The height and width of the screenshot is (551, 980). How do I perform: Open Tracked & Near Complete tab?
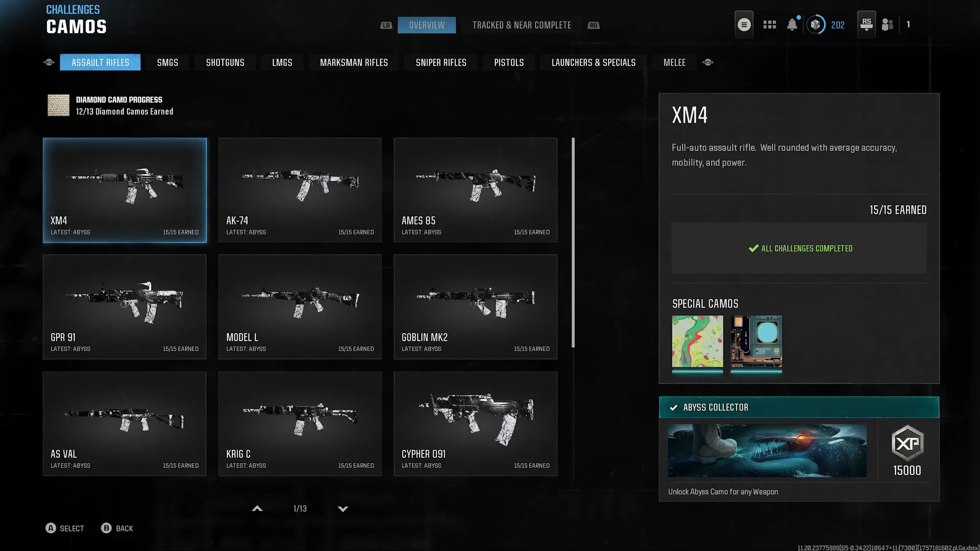tap(521, 25)
